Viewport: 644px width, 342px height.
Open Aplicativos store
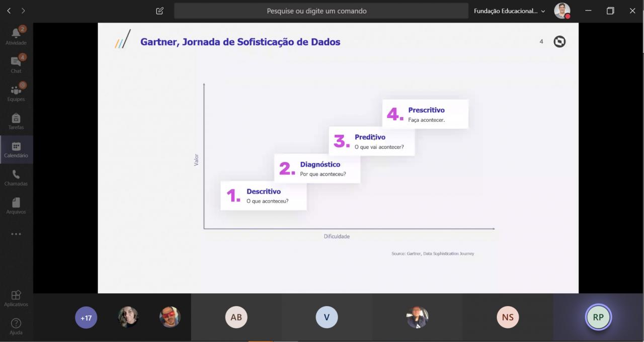pyautogui.click(x=16, y=298)
